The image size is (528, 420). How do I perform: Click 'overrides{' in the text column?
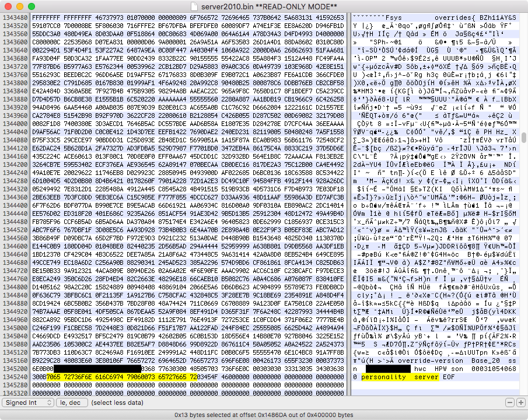pyautogui.click(x=454, y=17)
